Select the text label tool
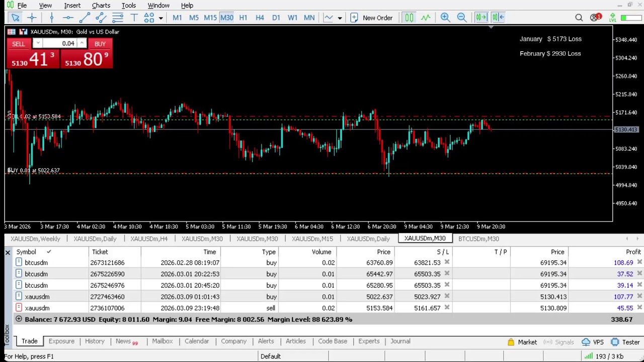Image resolution: width=644 pixels, height=362 pixels. point(134,18)
